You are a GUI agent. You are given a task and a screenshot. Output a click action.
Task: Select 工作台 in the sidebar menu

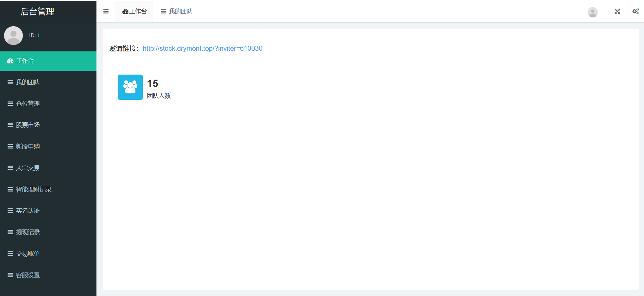tap(25, 61)
